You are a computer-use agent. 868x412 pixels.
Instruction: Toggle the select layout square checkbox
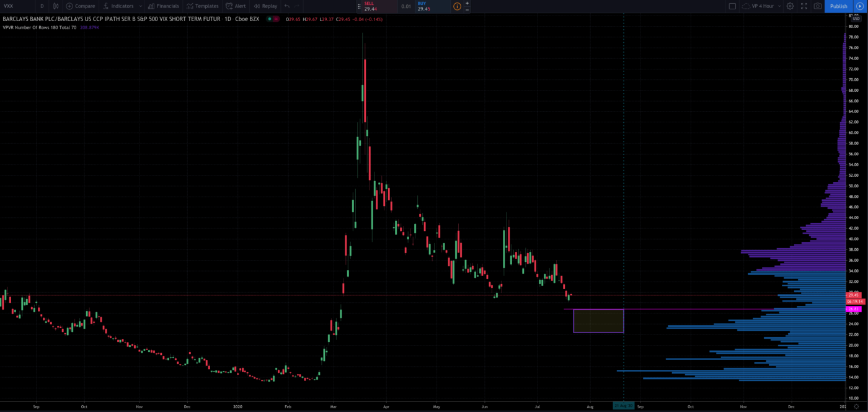[x=732, y=6]
